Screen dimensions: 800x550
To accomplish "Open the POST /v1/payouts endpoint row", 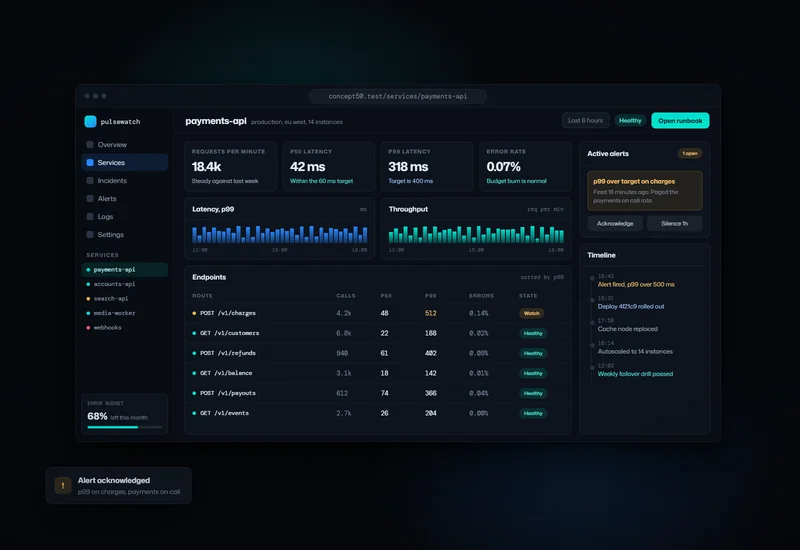I will coord(378,393).
